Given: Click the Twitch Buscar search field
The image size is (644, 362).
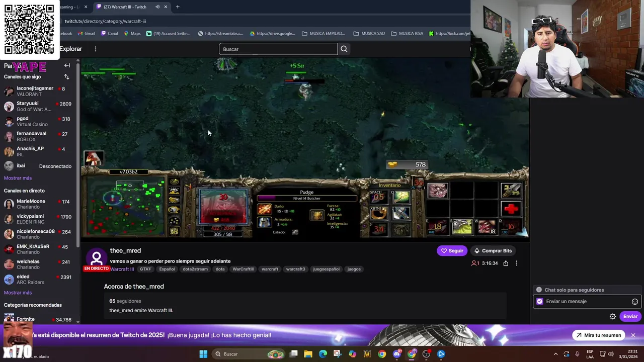Looking at the screenshot, I should coord(278,49).
